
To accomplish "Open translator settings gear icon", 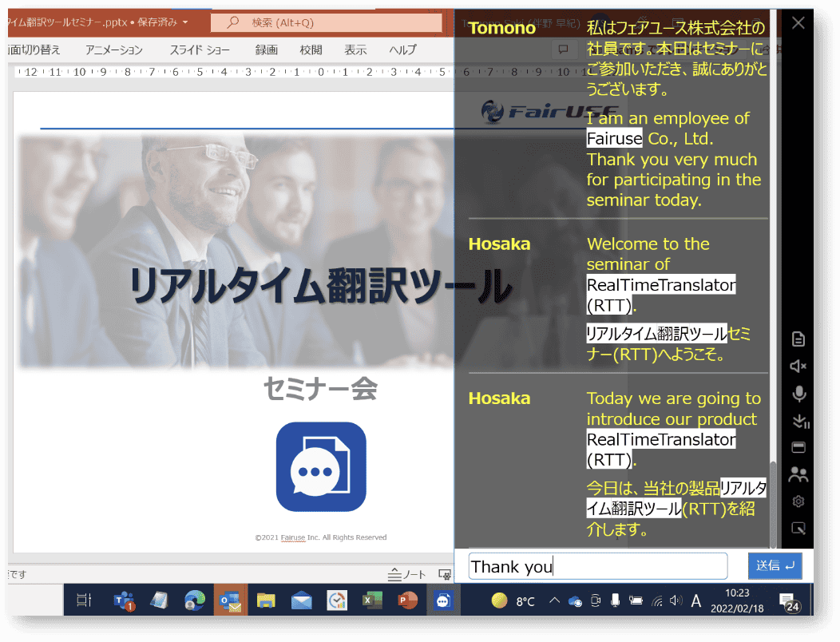I will pos(798,501).
